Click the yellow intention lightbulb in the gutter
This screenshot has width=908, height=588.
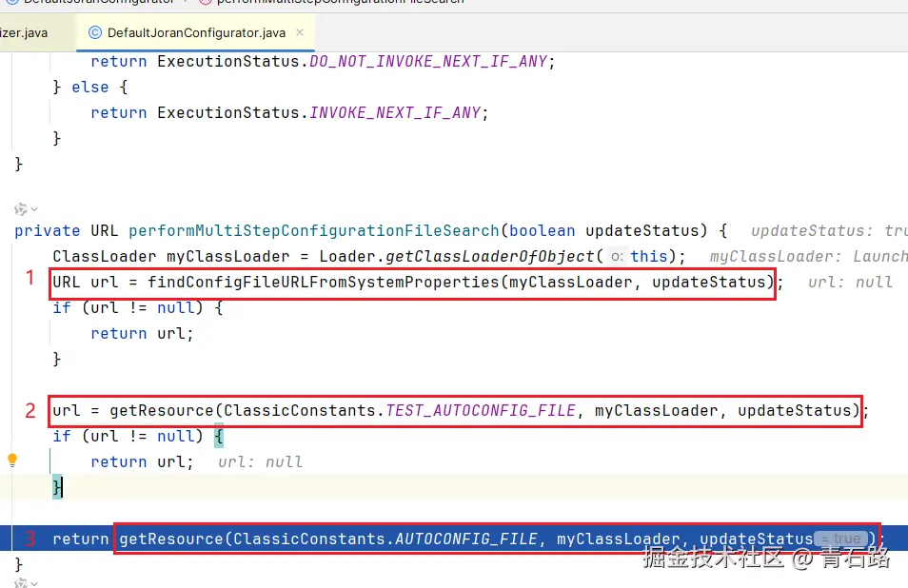(13, 461)
